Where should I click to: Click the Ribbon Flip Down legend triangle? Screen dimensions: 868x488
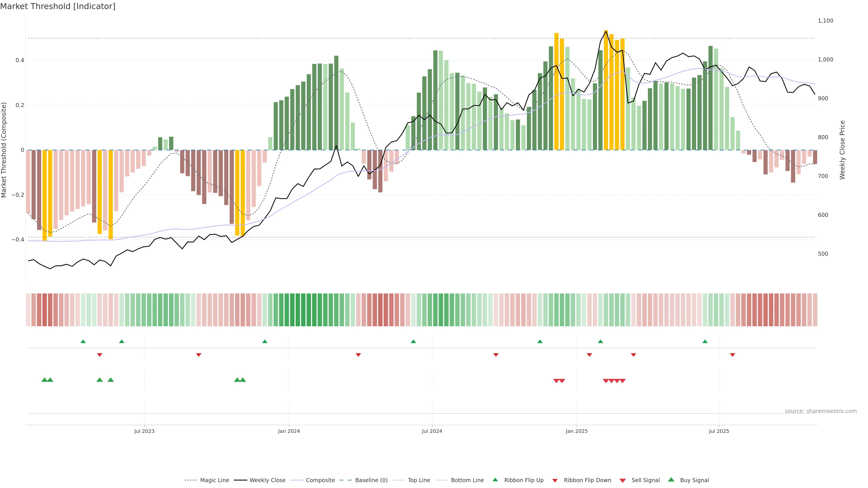[x=555, y=481]
